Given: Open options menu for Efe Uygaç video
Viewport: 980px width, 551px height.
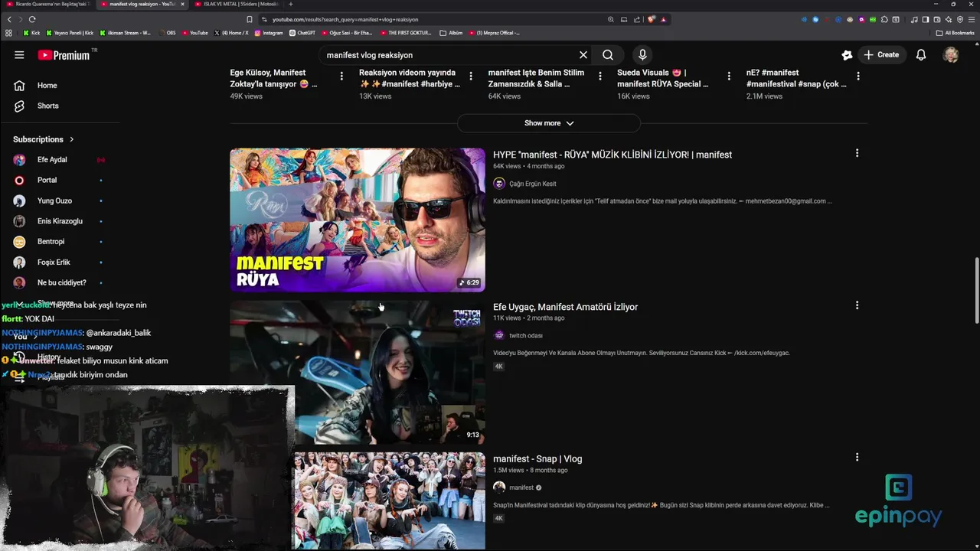Looking at the screenshot, I should (x=857, y=305).
